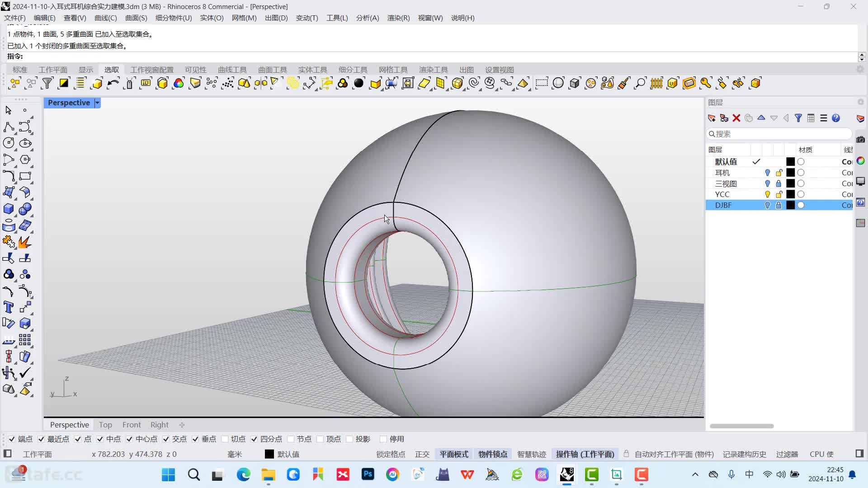Select the Fillet curves tool
Viewport: 868px width, 488px height.
(9, 291)
